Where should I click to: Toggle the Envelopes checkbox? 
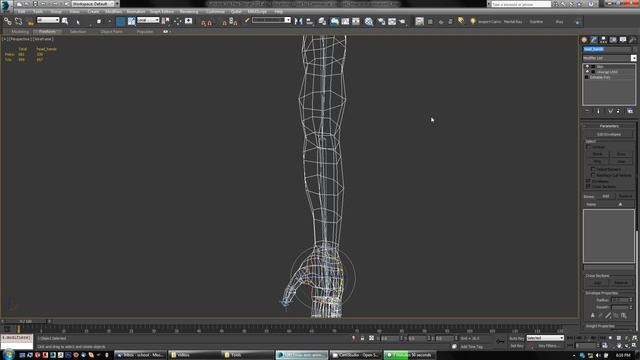pyautogui.click(x=588, y=181)
